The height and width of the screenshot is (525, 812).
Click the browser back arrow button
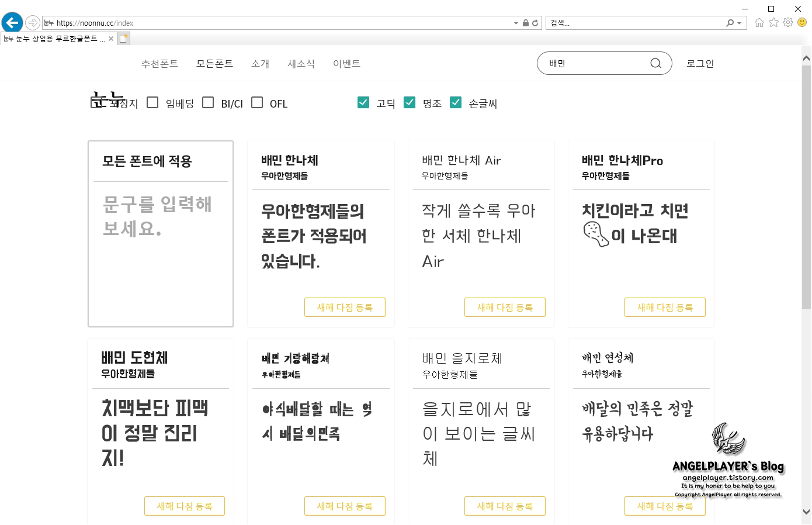point(12,23)
